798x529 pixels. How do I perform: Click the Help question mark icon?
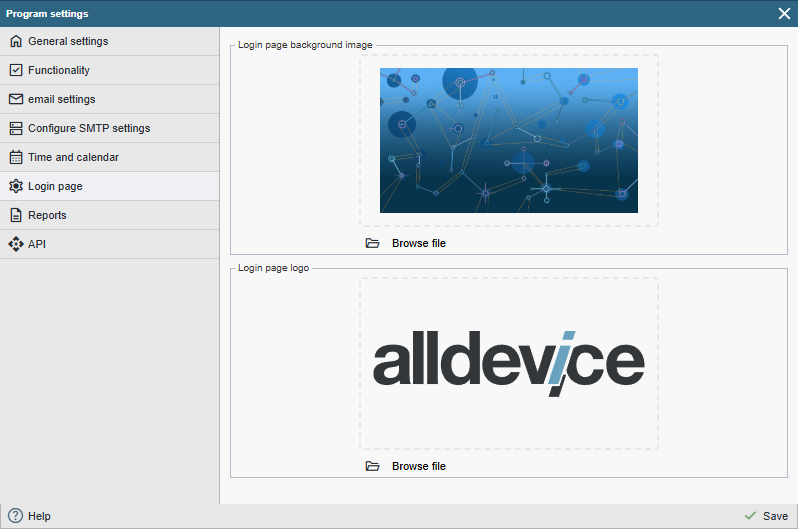pyautogui.click(x=16, y=516)
